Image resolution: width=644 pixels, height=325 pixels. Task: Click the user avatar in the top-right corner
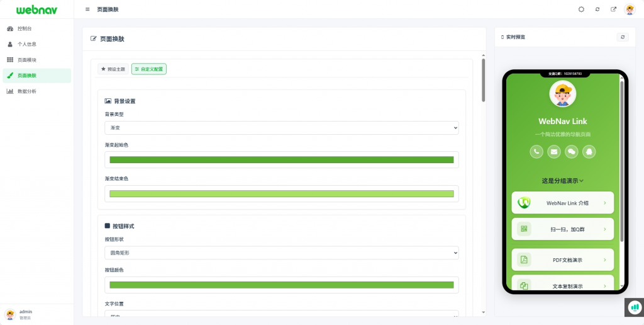pyautogui.click(x=630, y=9)
